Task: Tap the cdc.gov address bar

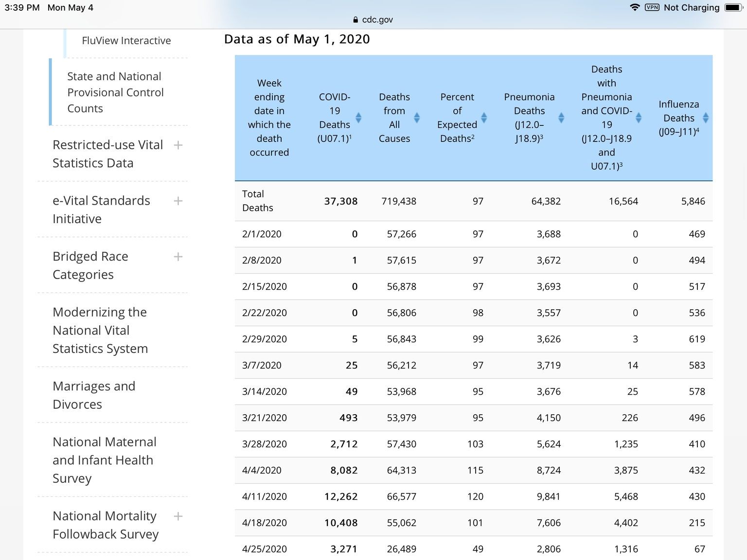Action: (373, 19)
